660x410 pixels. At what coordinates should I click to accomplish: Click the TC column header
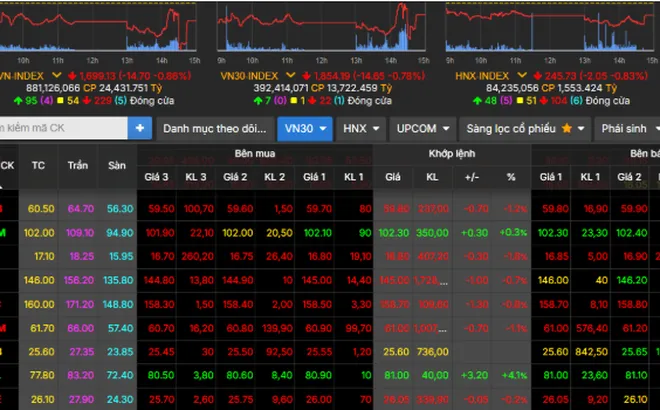click(38, 165)
